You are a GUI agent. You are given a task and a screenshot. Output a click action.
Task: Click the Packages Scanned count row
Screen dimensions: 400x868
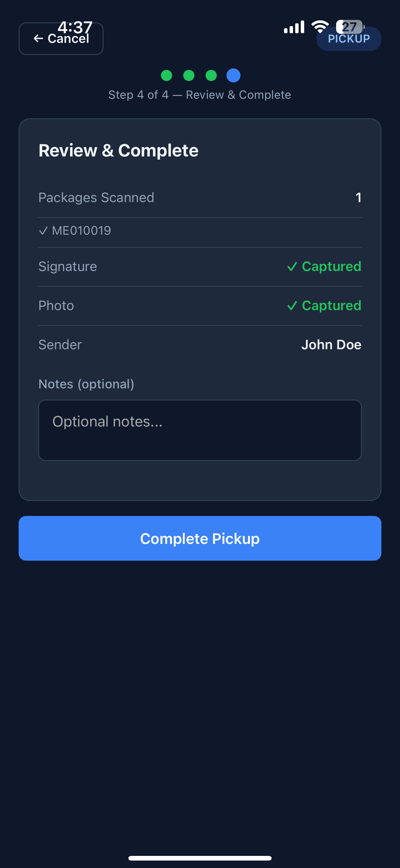click(x=200, y=197)
